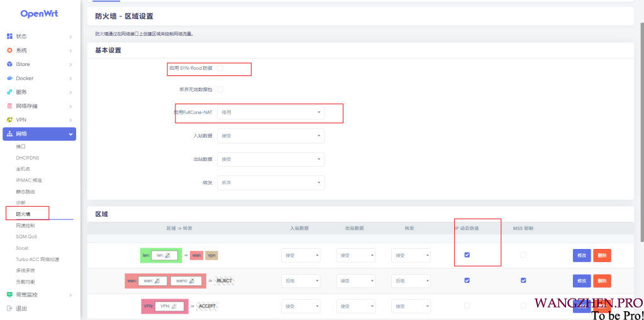This screenshot has width=644, height=320.
Task: Click 修改 button for lan zone
Action: (582, 255)
